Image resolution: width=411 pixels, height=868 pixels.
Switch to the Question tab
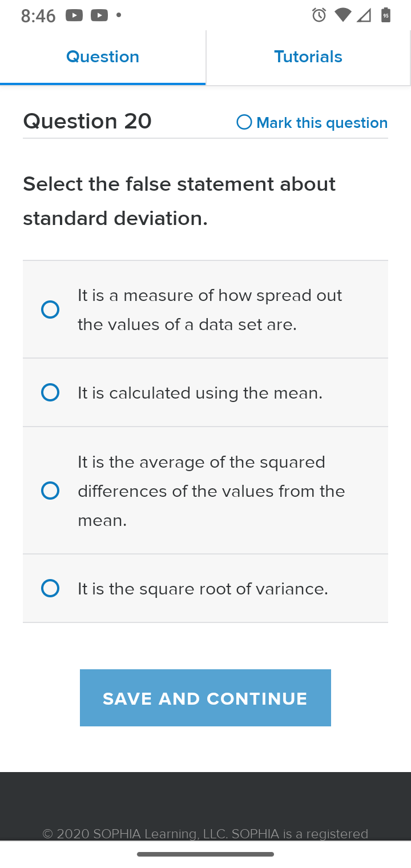(103, 57)
